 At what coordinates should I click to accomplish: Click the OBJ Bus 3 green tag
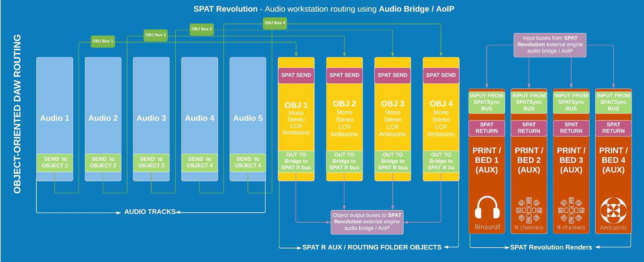201,29
